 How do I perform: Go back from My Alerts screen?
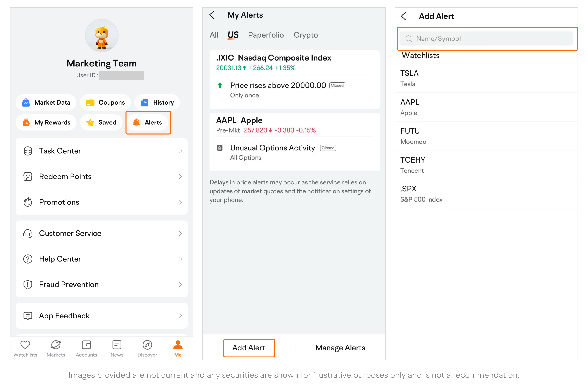[212, 15]
